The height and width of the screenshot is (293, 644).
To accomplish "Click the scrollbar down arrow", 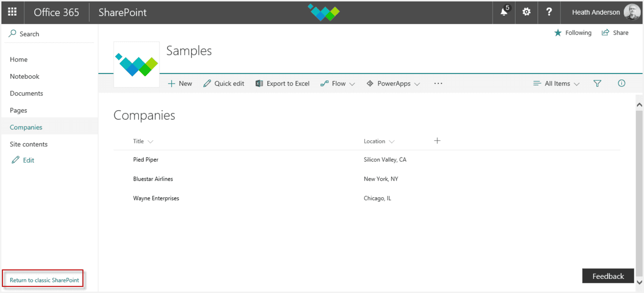I will [639, 282].
